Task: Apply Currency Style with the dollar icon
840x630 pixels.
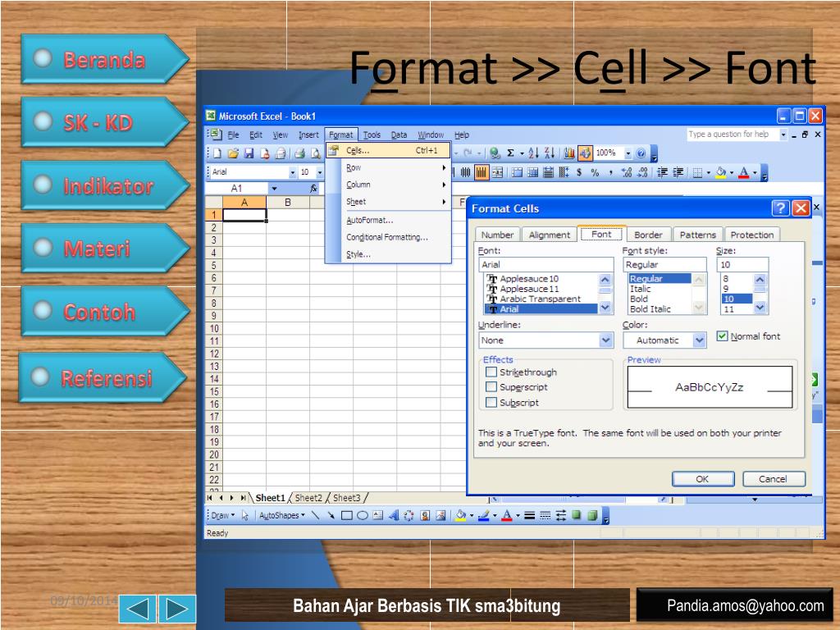Action: [579, 172]
